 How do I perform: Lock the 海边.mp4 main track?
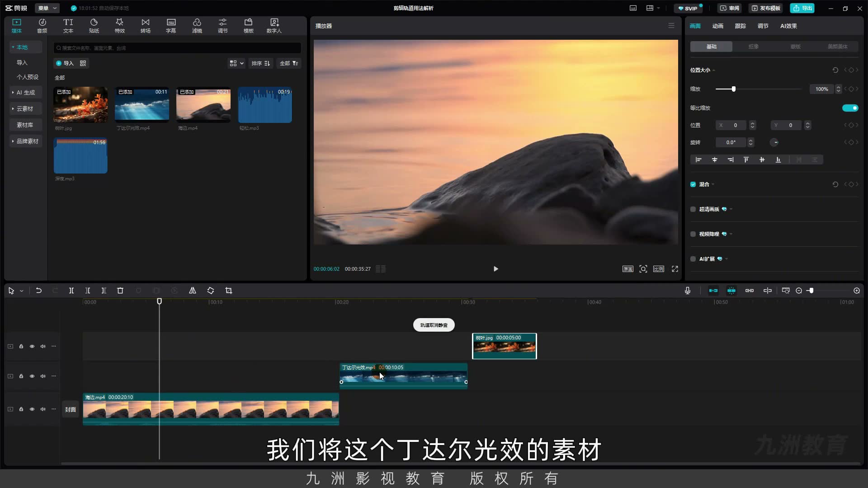(21, 409)
